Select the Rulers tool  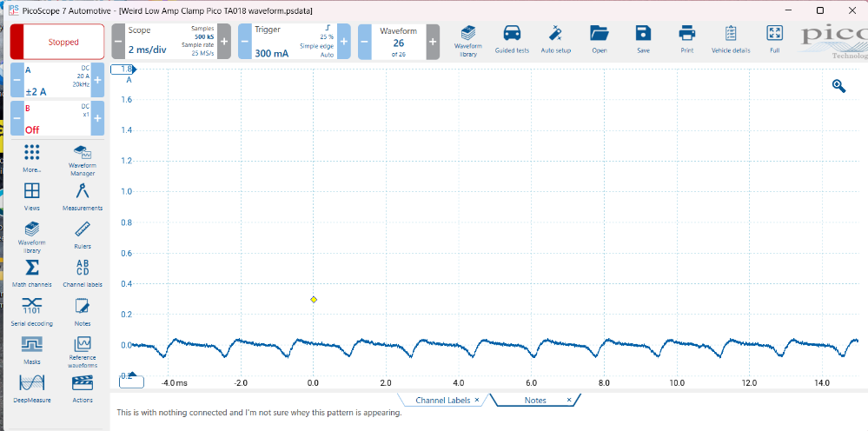point(83,235)
